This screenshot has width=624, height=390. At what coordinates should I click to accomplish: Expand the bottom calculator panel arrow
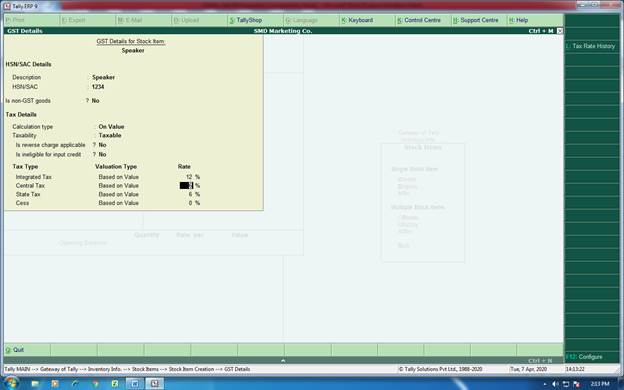(x=283, y=361)
